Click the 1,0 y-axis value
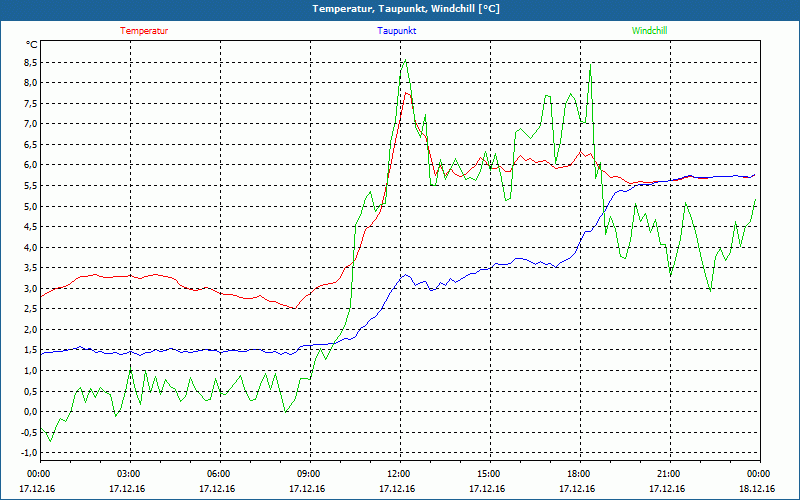This screenshot has width=800, height=500. (x=31, y=371)
